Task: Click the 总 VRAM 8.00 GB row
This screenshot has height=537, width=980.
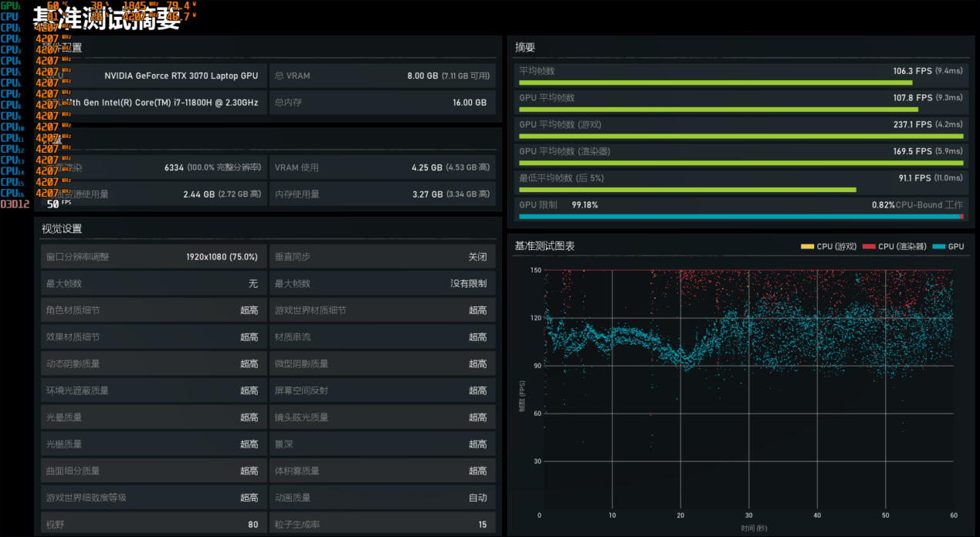Action: coord(382,76)
